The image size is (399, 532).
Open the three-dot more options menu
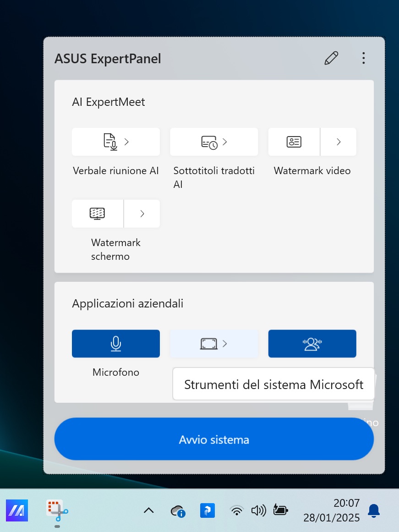click(x=363, y=58)
